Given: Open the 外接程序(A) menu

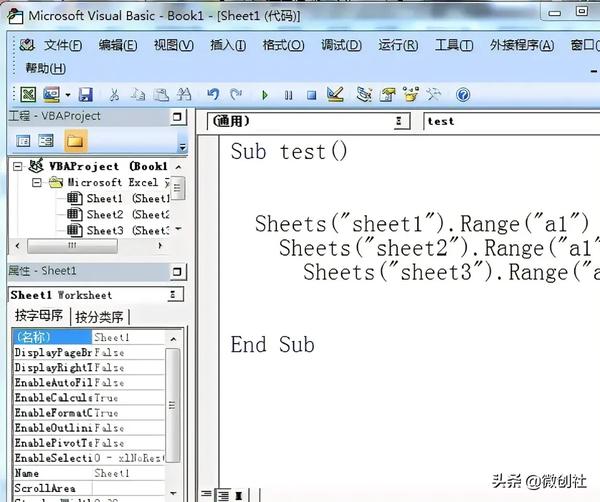Looking at the screenshot, I should (522, 46).
